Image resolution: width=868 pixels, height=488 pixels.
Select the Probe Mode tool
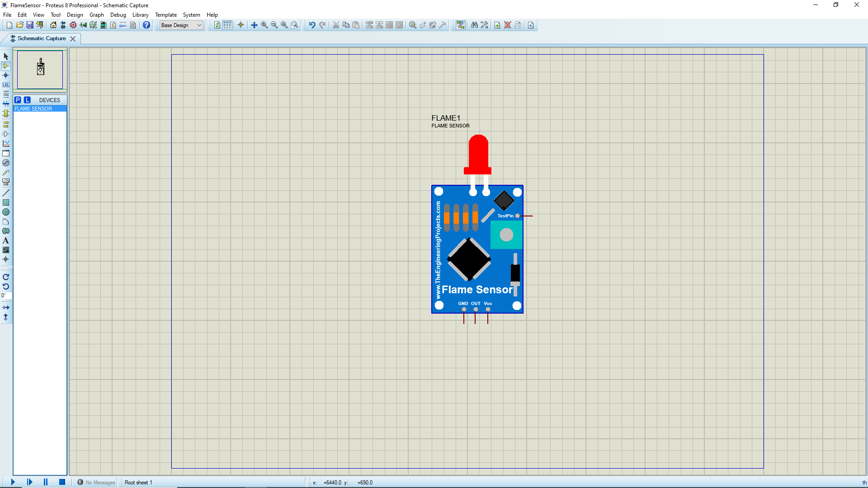click(6, 173)
